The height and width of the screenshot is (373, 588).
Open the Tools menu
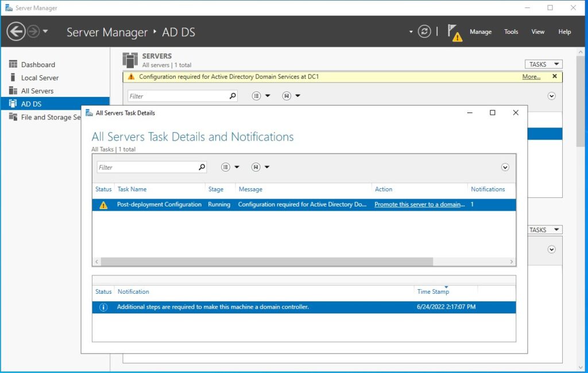(x=511, y=32)
